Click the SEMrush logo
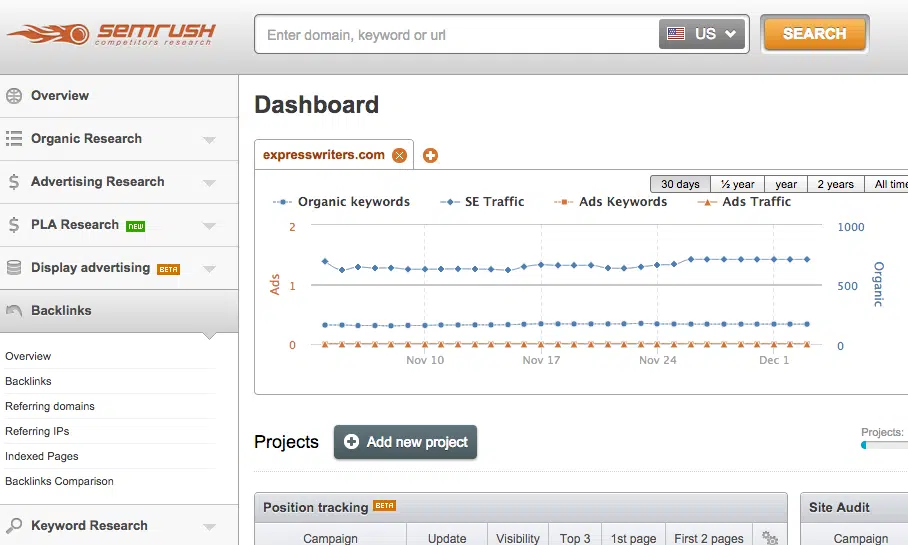 pyautogui.click(x=110, y=34)
